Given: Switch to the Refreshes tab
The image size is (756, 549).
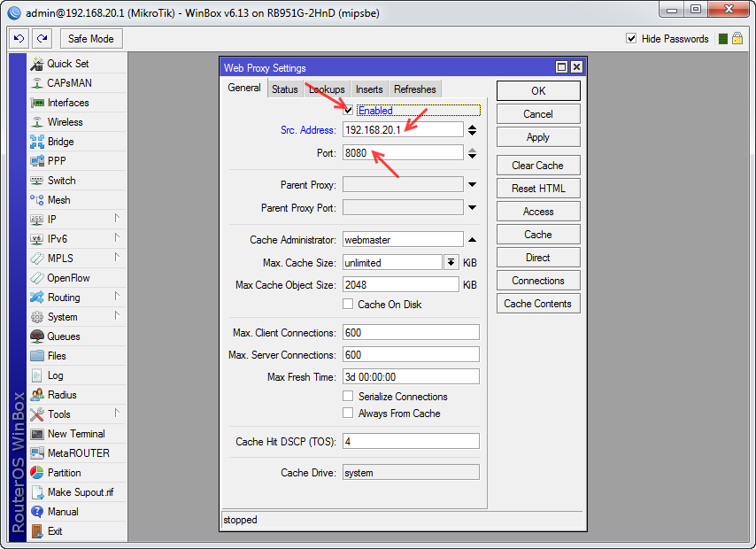Looking at the screenshot, I should 414,89.
